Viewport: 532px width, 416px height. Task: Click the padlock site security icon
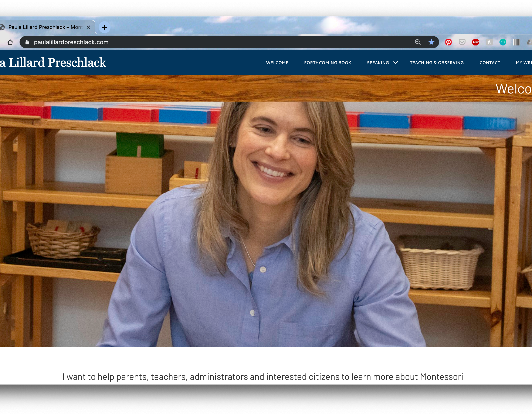click(27, 42)
